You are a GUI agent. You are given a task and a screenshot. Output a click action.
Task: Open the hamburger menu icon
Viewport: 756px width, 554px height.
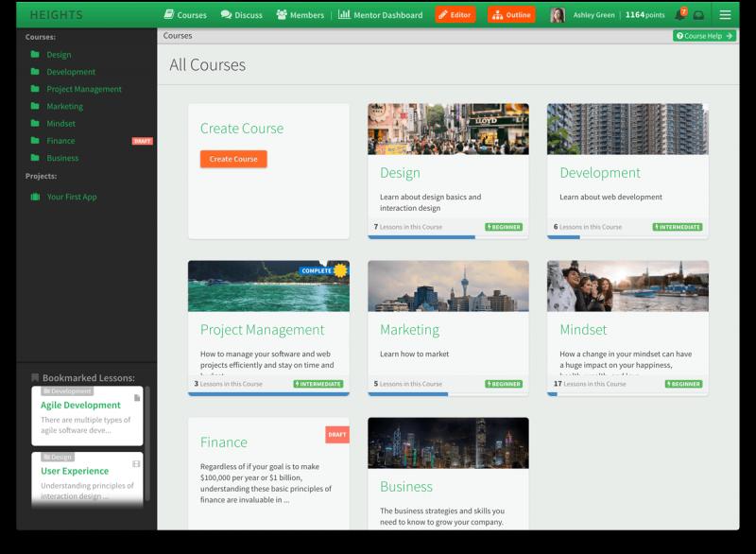coord(725,15)
